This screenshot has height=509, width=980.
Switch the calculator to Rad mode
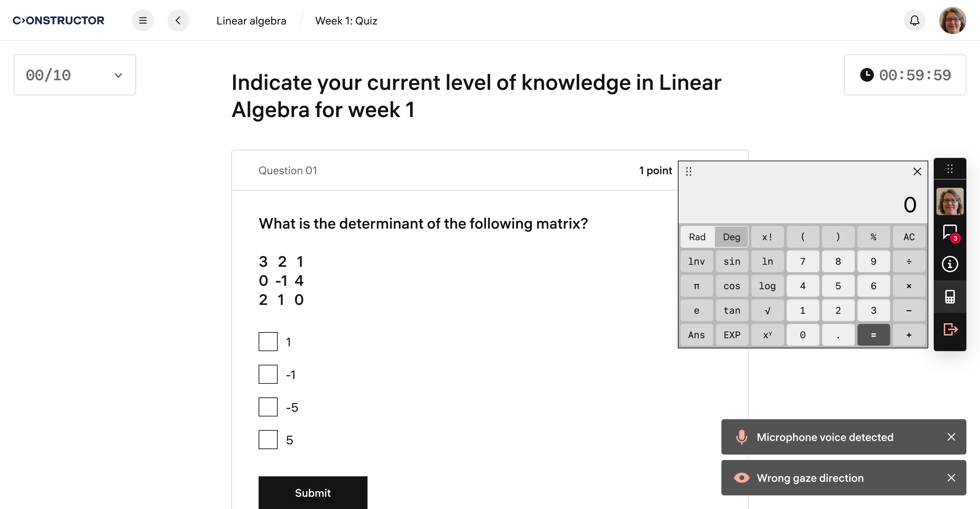[x=697, y=236]
